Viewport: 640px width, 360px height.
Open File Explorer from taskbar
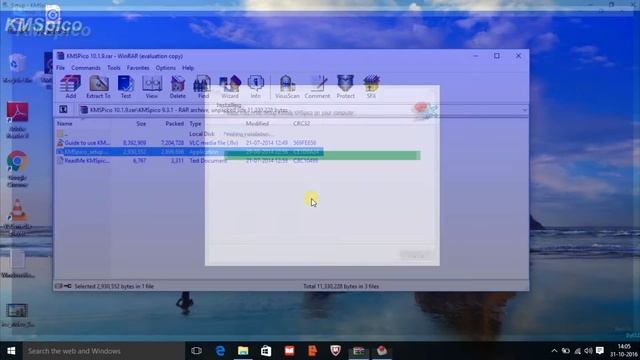coord(243,351)
